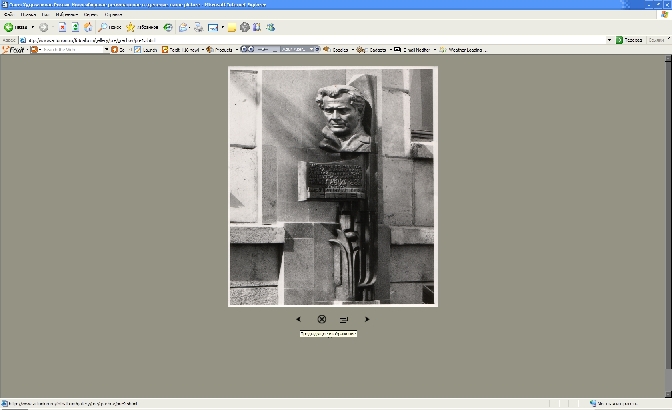
Task: Click the grey round gear-like toolbar icon
Action: [244, 27]
